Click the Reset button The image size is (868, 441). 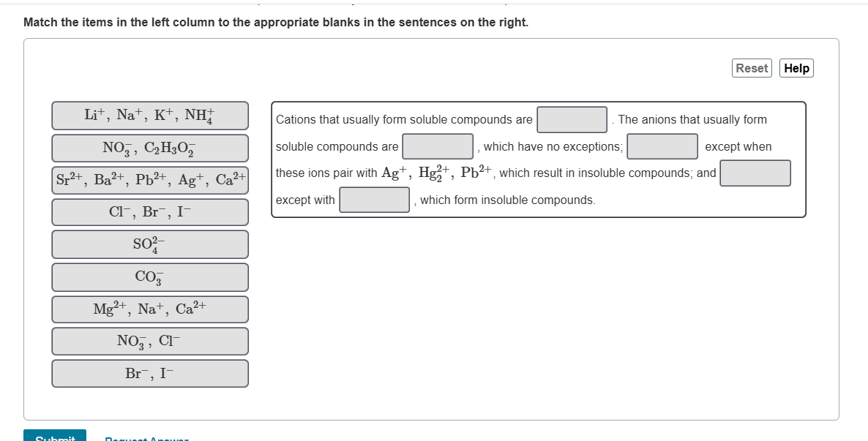(752, 68)
